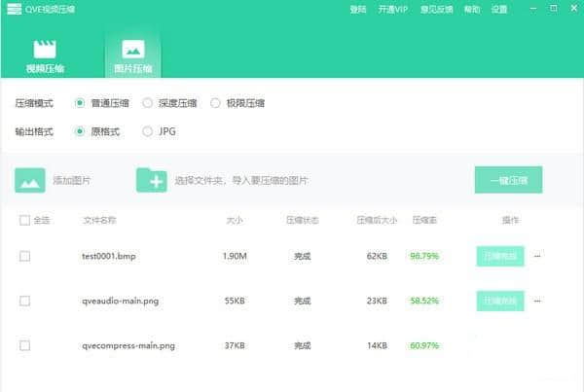Click the 一键压缩 button
Screen dimensions: 584x392
pos(508,180)
